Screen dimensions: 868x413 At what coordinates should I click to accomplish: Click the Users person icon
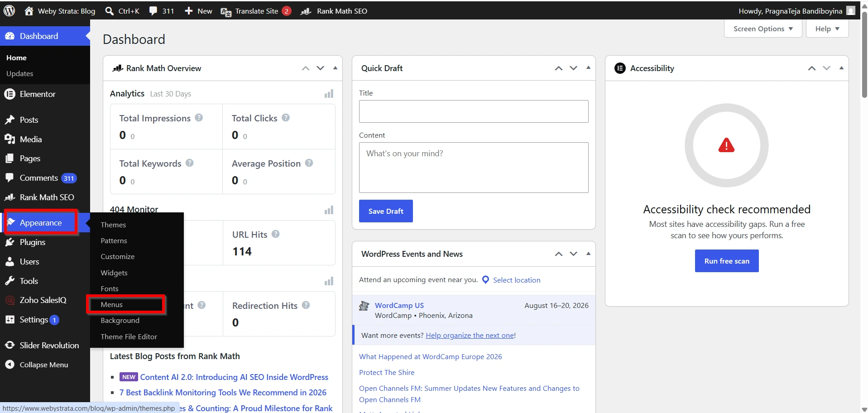click(10, 262)
